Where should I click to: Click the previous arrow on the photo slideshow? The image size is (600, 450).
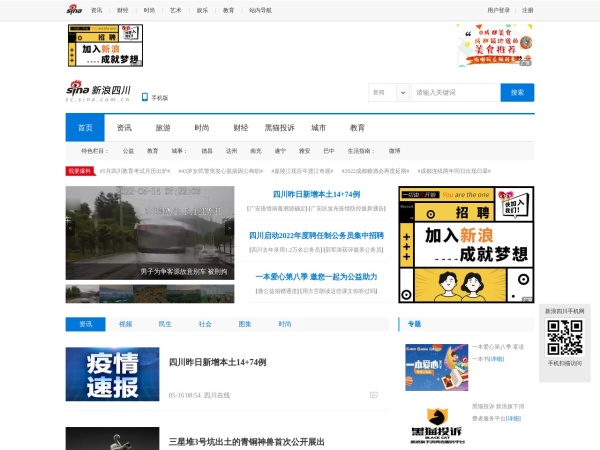click(x=70, y=228)
